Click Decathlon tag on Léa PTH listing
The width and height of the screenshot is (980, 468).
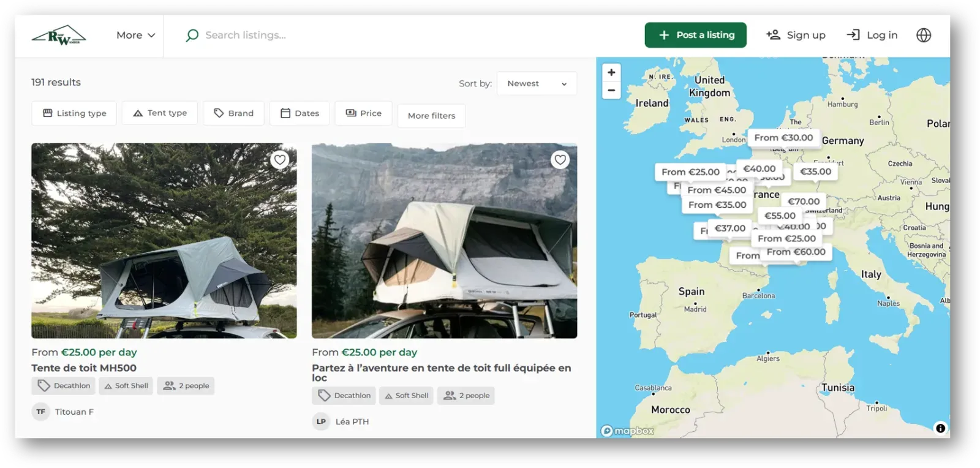pos(344,396)
